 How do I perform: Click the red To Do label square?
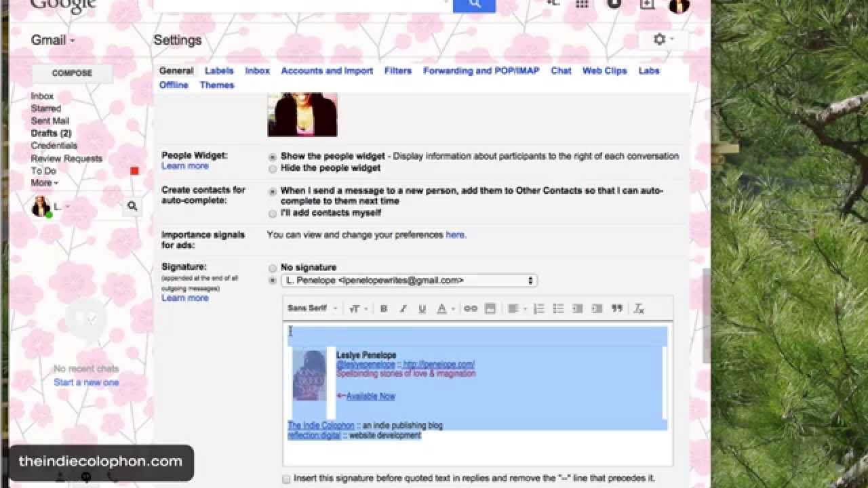coord(134,171)
